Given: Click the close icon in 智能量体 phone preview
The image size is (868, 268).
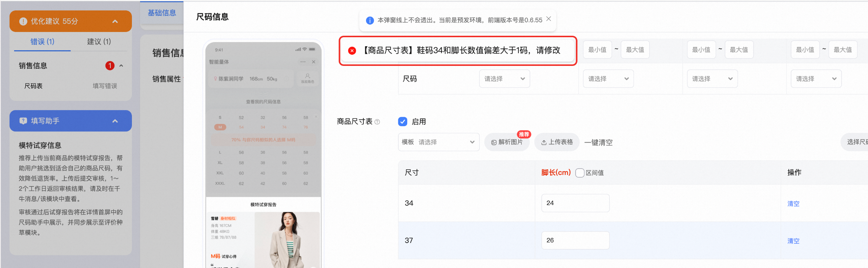Looking at the screenshot, I should 314,62.
